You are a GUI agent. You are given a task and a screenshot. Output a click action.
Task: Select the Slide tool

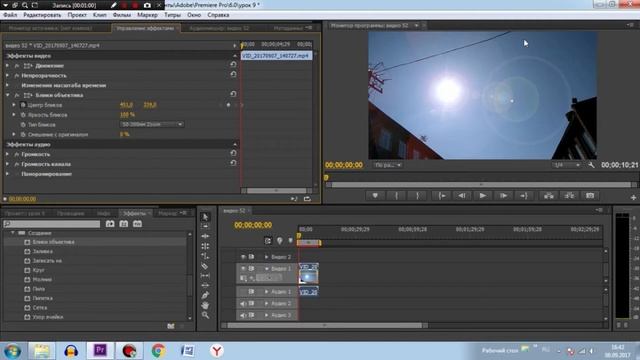(205, 285)
